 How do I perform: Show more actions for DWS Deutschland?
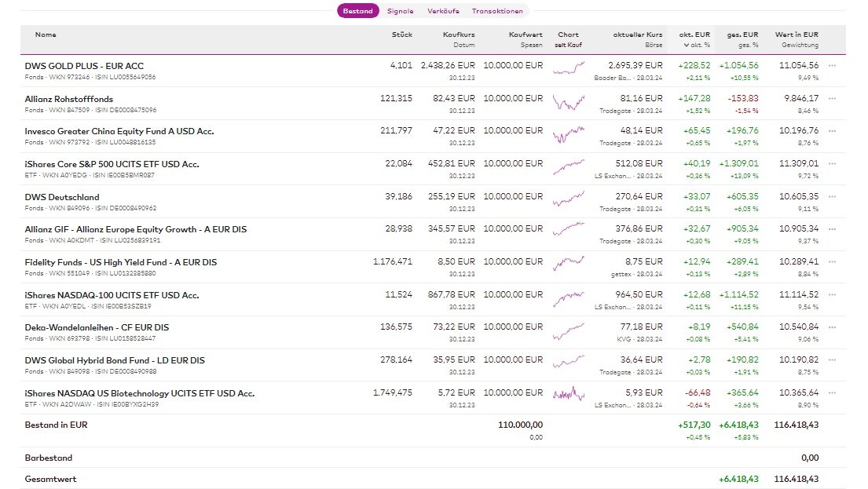(x=832, y=197)
